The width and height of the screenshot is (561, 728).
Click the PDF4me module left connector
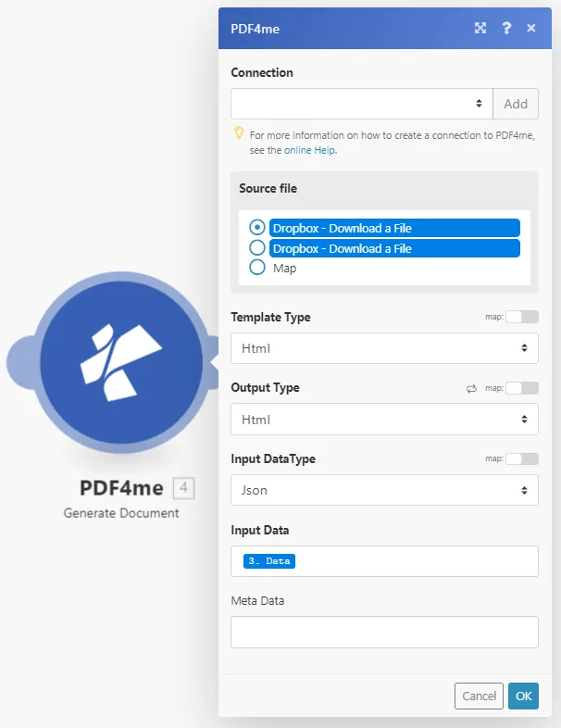pyautogui.click(x=22, y=362)
